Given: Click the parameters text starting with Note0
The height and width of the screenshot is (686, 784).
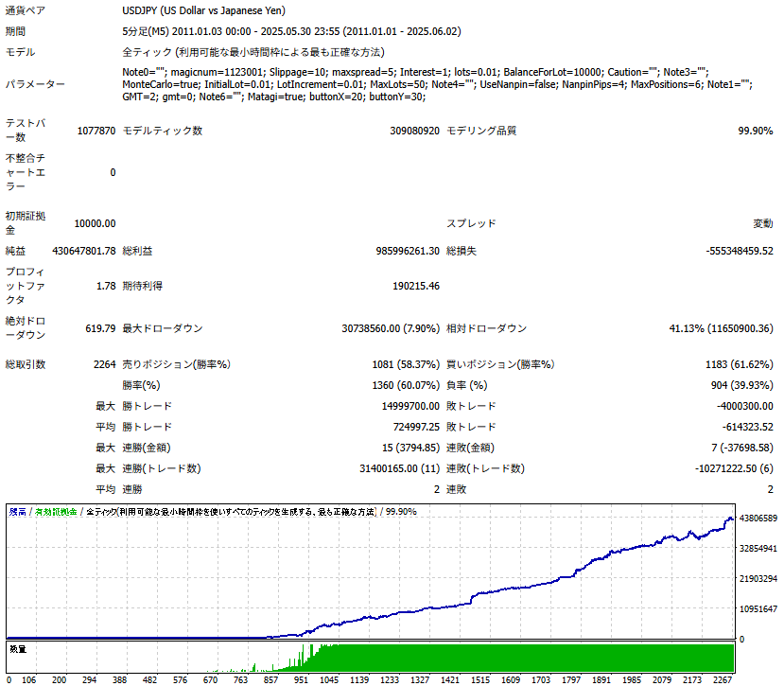Looking at the screenshot, I should [x=438, y=84].
